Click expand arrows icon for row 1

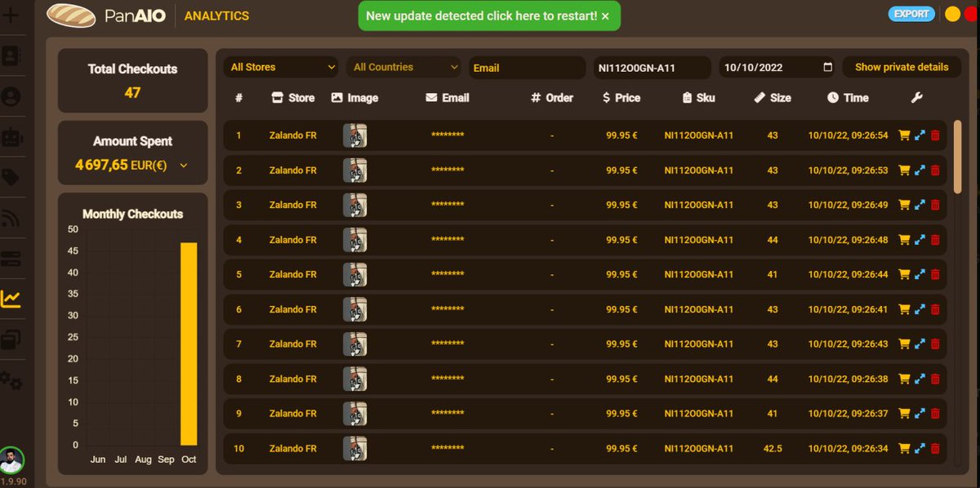click(x=920, y=135)
